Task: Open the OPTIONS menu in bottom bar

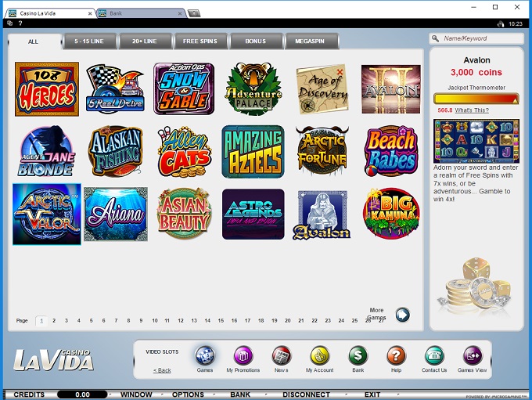Action: pos(188,395)
